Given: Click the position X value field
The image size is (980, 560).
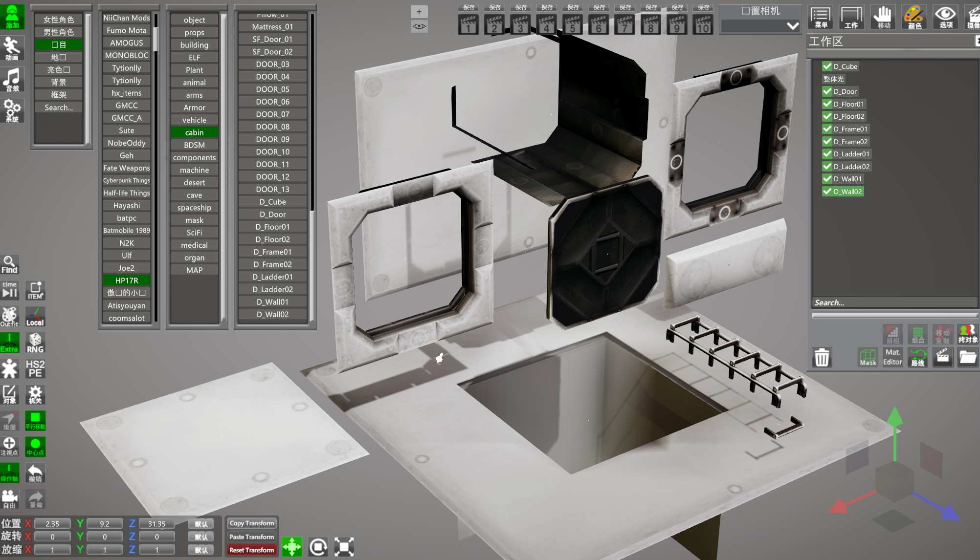Looking at the screenshot, I should (x=52, y=523).
